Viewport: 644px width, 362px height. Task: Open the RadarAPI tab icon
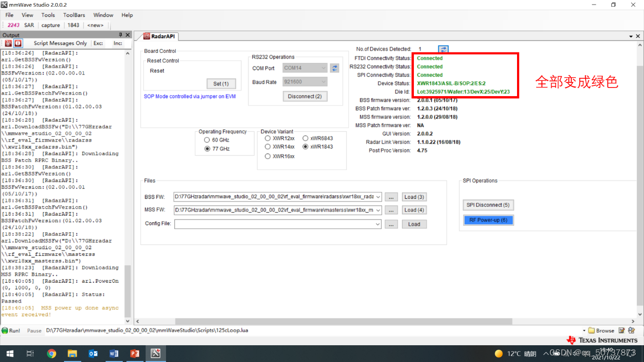click(147, 36)
